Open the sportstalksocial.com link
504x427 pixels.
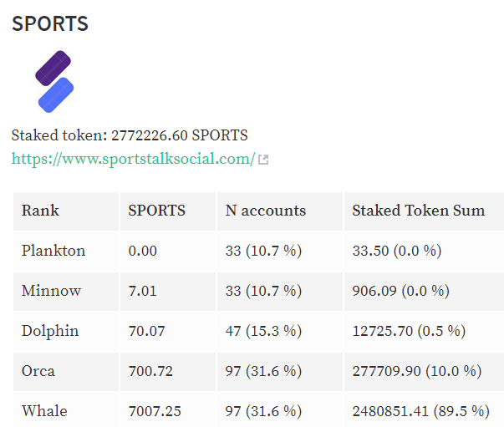pyautogui.click(x=133, y=159)
